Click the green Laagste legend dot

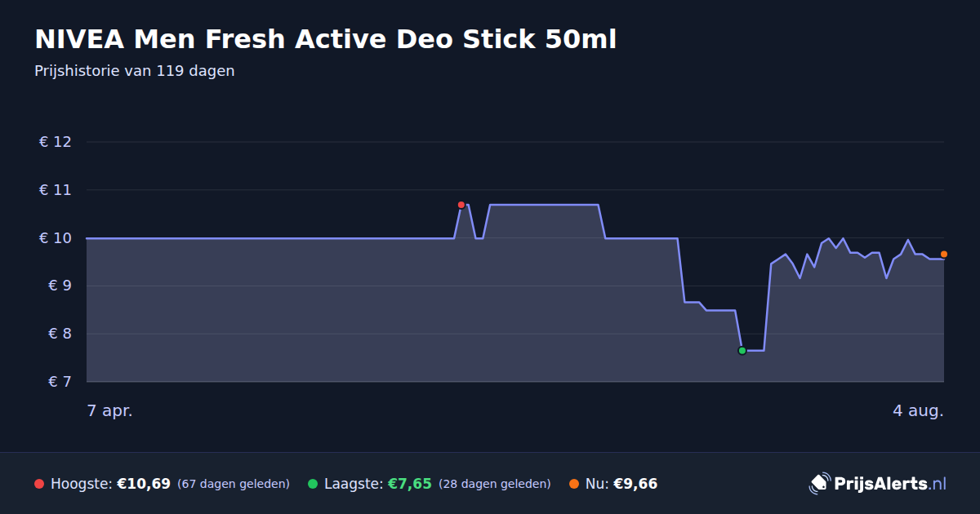[313, 484]
